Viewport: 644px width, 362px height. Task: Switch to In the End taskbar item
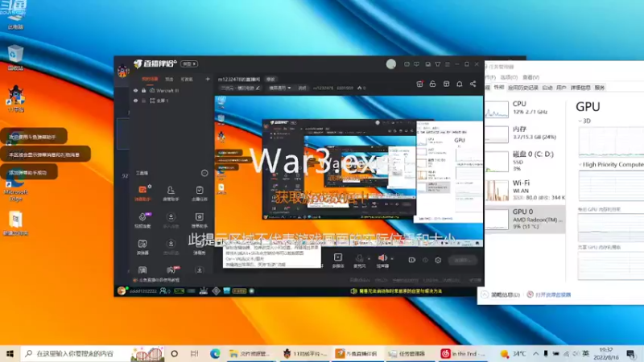(x=464, y=353)
